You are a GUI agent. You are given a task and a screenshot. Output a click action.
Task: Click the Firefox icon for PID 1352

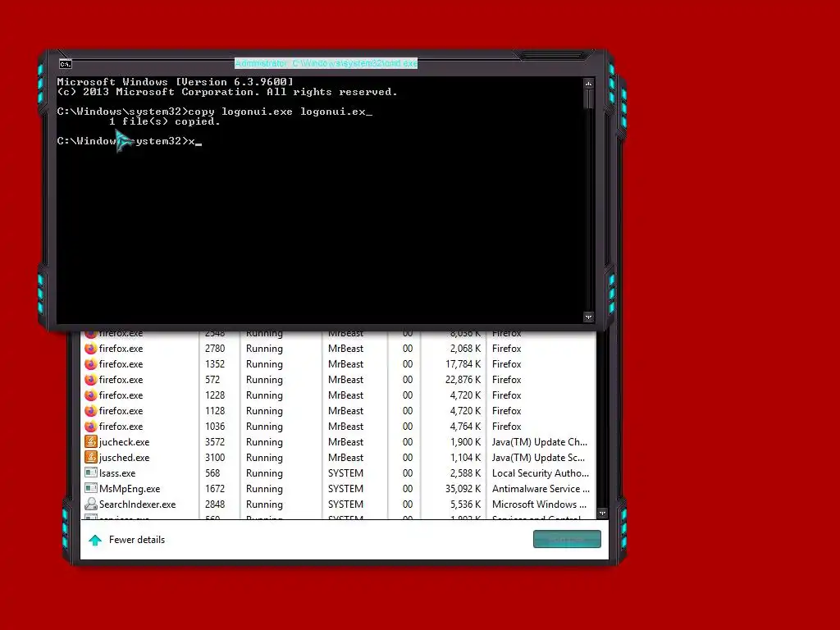[x=90, y=363]
